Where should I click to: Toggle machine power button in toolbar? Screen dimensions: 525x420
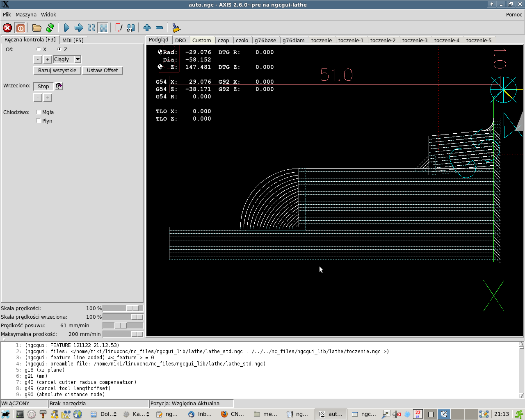click(x=20, y=28)
